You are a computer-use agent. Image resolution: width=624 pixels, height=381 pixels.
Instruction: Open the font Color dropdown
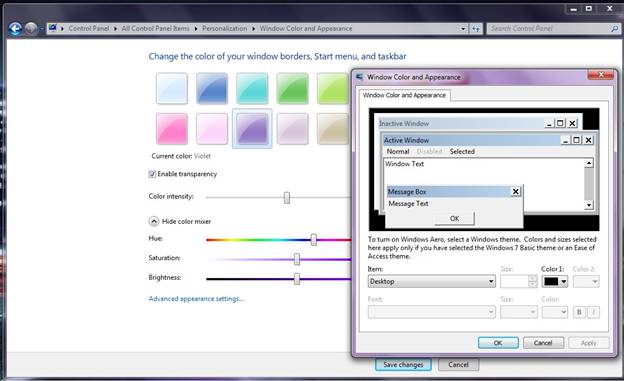click(554, 312)
